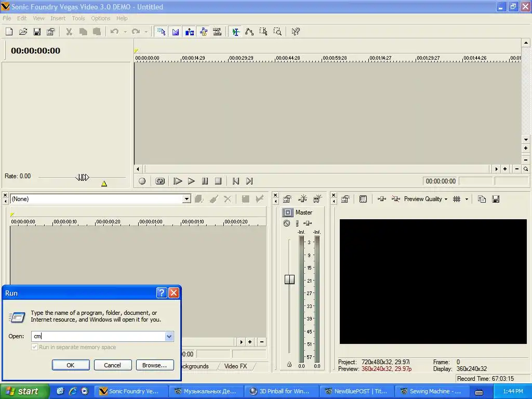Switch to 3D Pinball in the taskbar

tap(281, 391)
